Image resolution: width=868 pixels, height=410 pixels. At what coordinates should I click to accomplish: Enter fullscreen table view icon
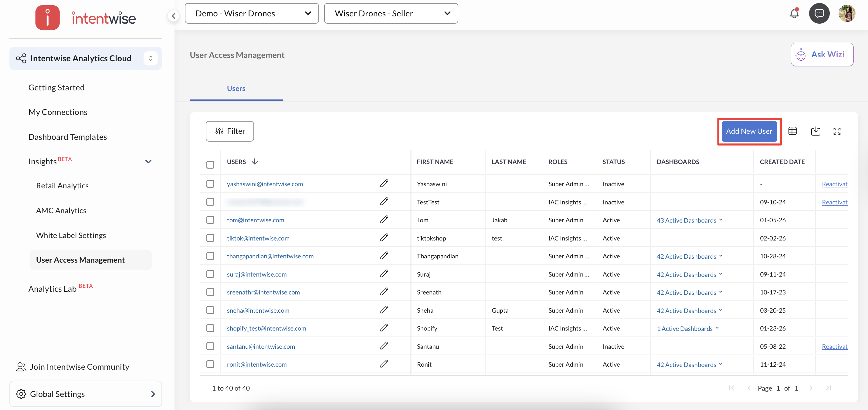pyautogui.click(x=837, y=131)
